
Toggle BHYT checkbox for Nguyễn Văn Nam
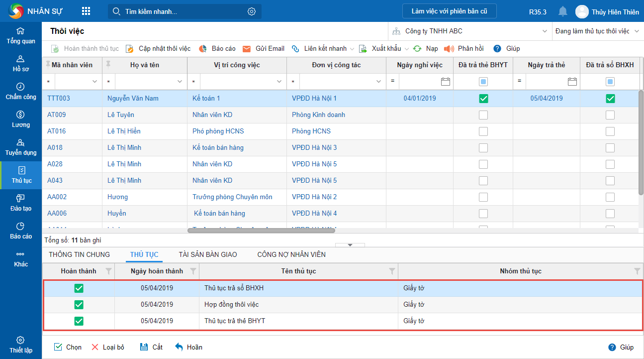click(483, 99)
